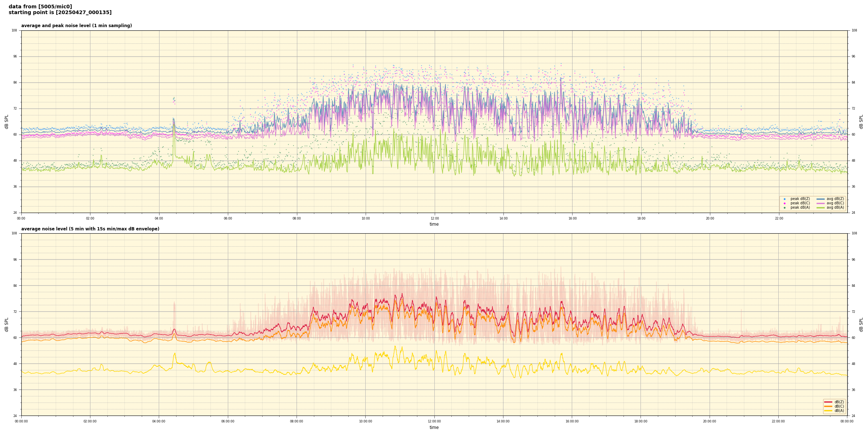Click the avg dB(C) pink legend line

(x=821, y=203)
